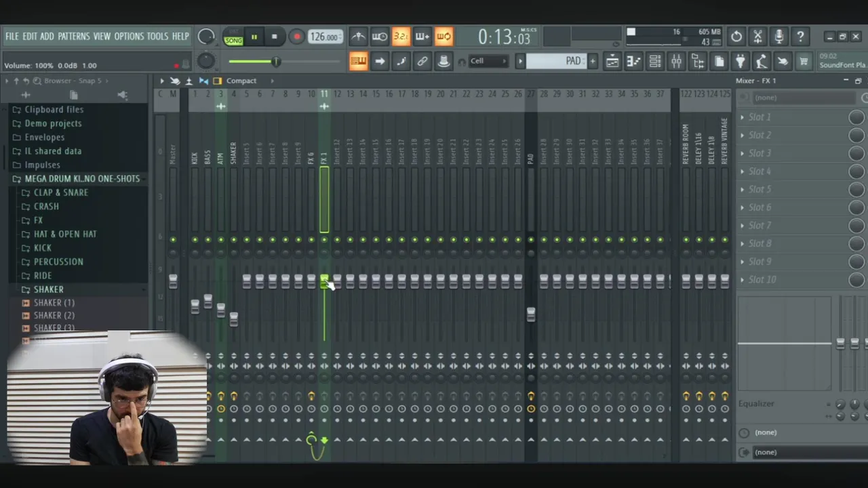Expand the Demo projects folder
868x488 pixels.
click(53, 123)
